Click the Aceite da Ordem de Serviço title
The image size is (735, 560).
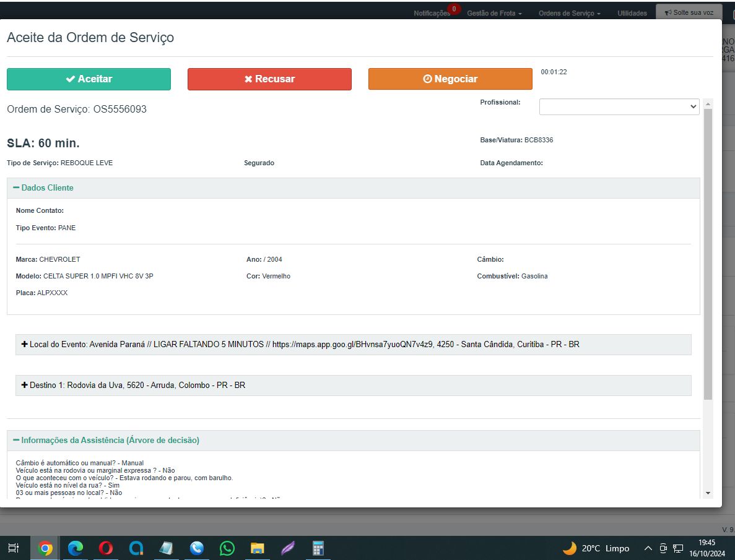pyautogui.click(x=90, y=38)
